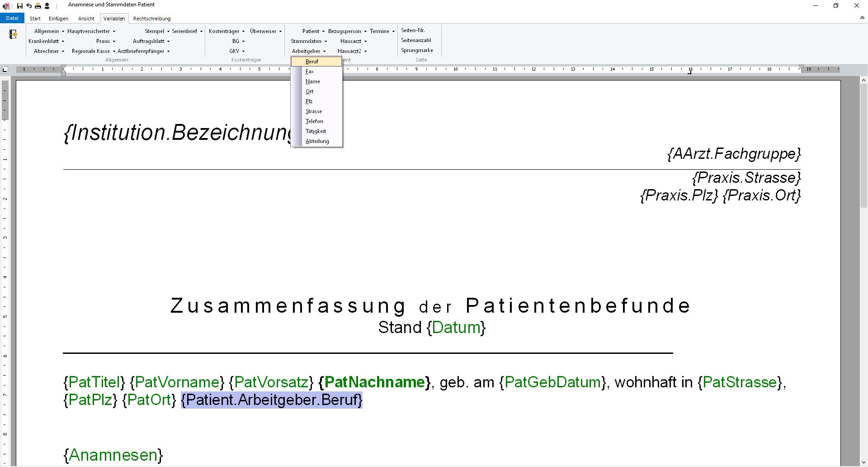868x467 pixels.
Task: Expand the Abrechner dropdown
Action: (49, 51)
